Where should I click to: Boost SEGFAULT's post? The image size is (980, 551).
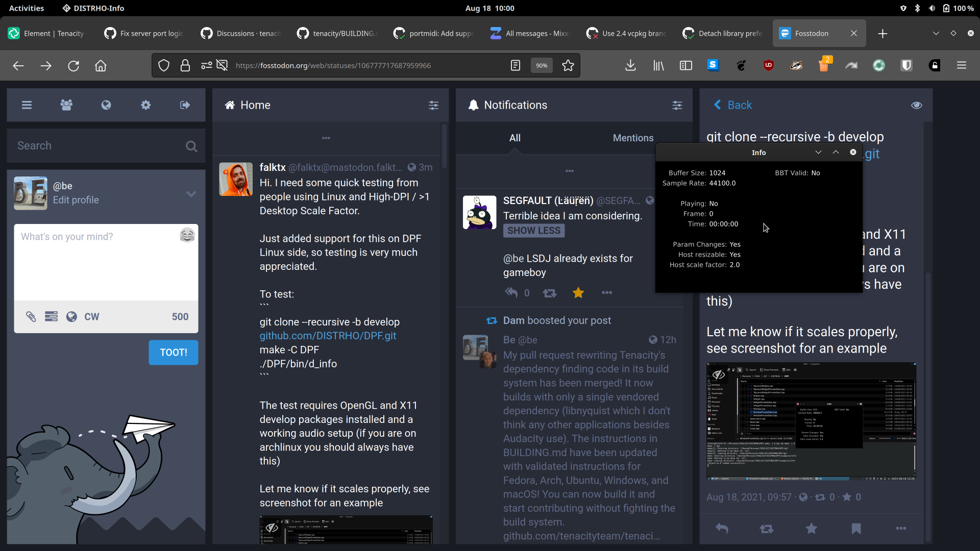pyautogui.click(x=550, y=293)
